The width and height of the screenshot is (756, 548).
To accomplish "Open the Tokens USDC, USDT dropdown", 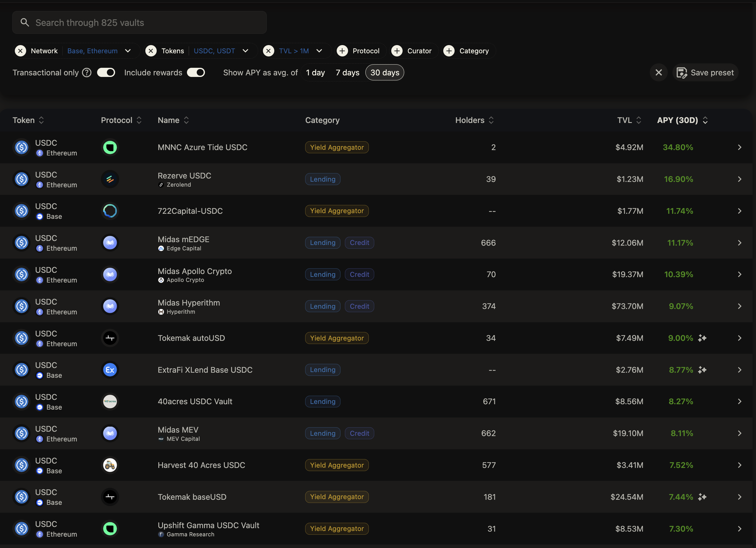I will [x=245, y=51].
